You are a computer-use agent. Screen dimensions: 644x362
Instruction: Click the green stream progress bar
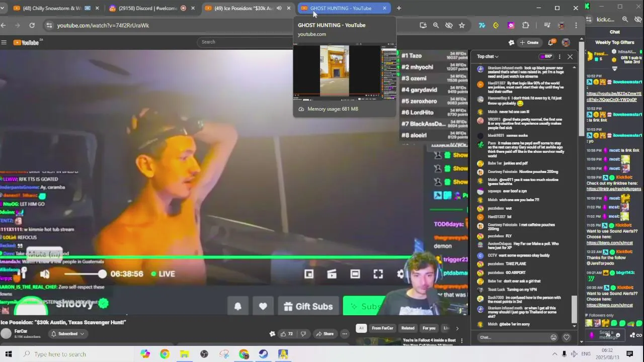coord(206,258)
